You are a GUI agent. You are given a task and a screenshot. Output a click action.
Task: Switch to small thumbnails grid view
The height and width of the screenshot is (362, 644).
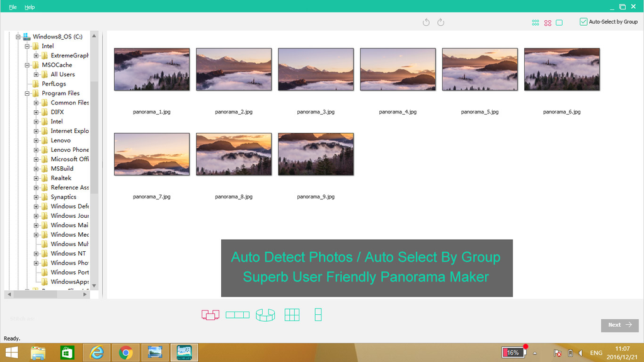(x=536, y=23)
